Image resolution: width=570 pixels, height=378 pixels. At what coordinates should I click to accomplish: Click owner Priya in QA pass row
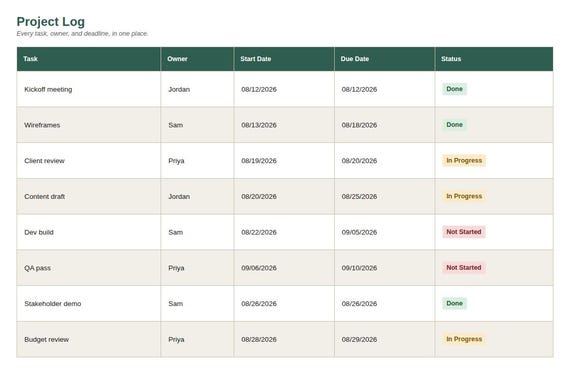tap(176, 268)
